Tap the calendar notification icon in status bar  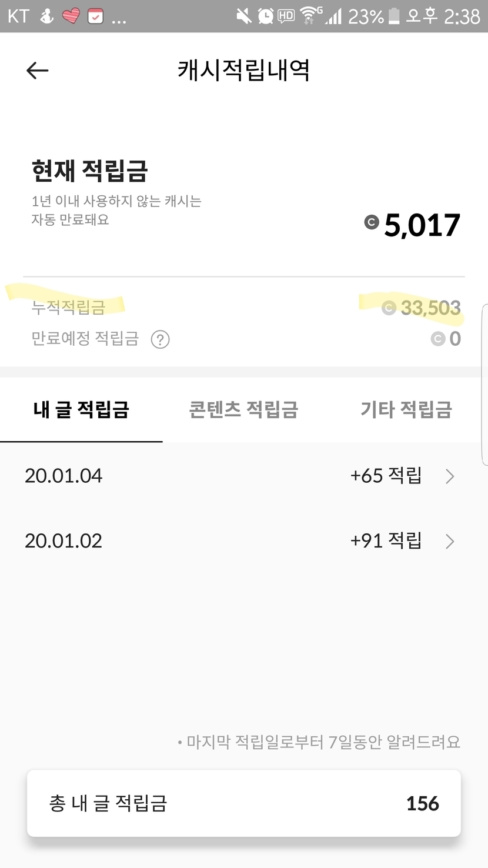coord(95,16)
